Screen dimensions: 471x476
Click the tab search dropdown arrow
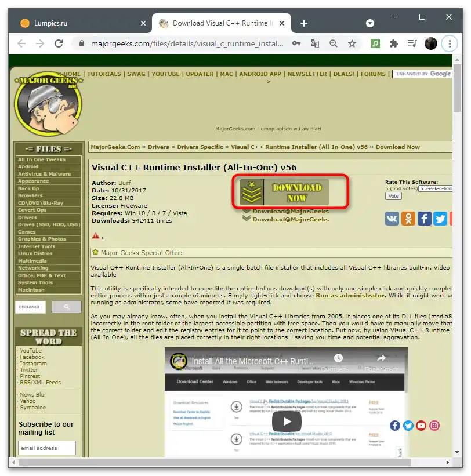click(370, 23)
